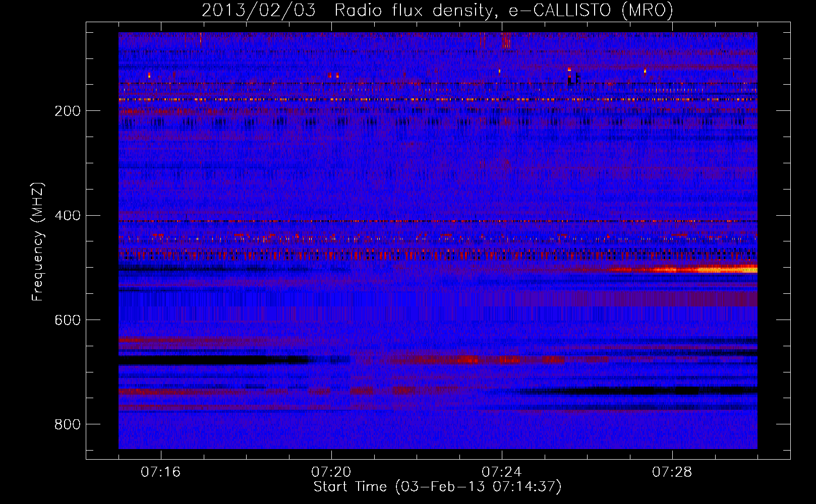
Task: Click the 07:28 time tick label
Action: tap(672, 472)
